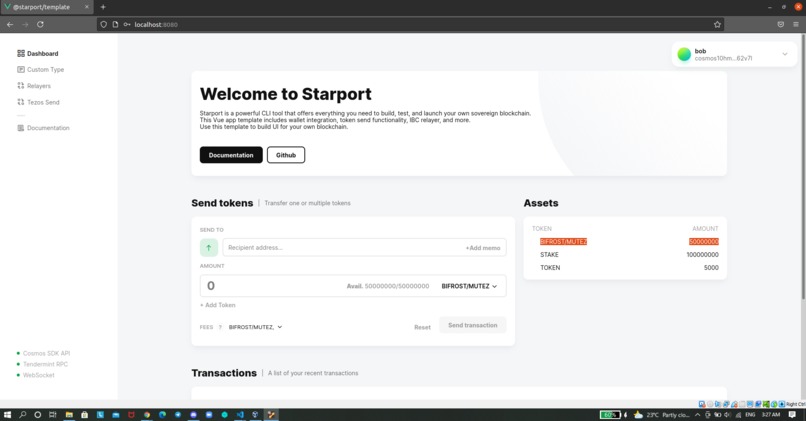
Task: Click the Custom Type icon
Action: pos(21,69)
